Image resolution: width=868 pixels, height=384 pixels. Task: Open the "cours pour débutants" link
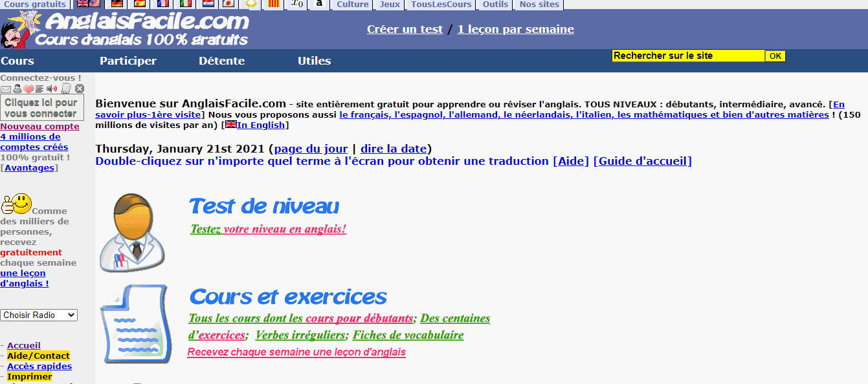click(359, 318)
